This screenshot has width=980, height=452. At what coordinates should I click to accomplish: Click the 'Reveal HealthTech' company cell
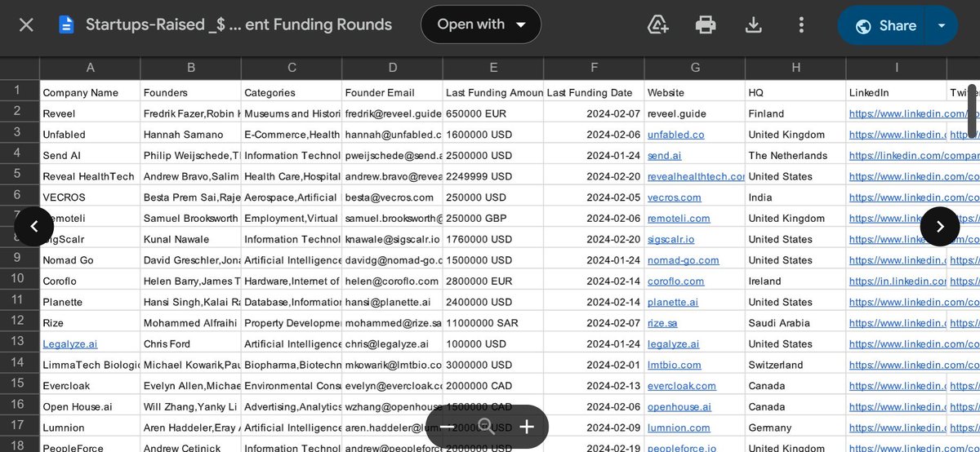tap(90, 176)
